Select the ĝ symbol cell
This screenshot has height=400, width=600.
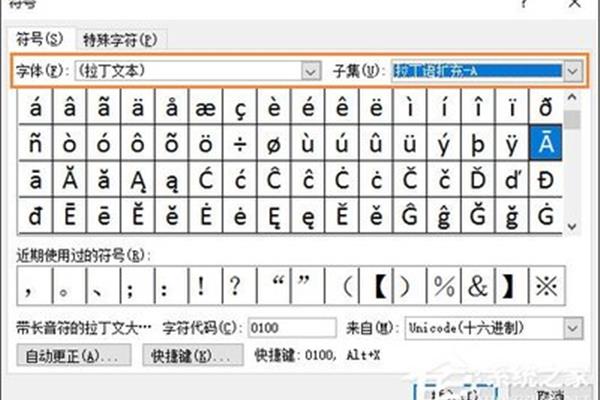tap(444, 216)
